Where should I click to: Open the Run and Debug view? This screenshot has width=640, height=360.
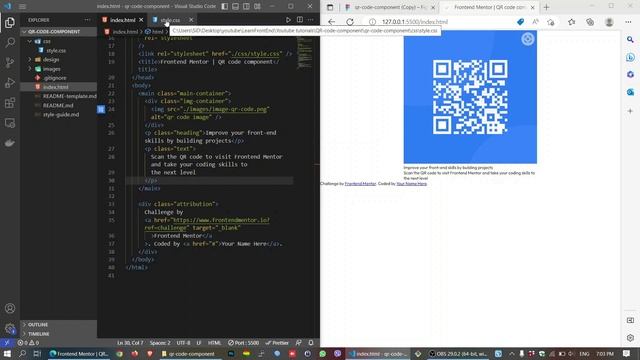tap(10, 82)
